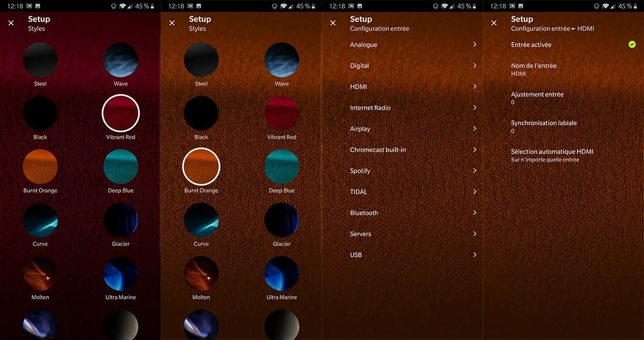Viewport: 644px width, 340px height.
Task: Expand the Analogue input chevron
Action: coord(475,45)
